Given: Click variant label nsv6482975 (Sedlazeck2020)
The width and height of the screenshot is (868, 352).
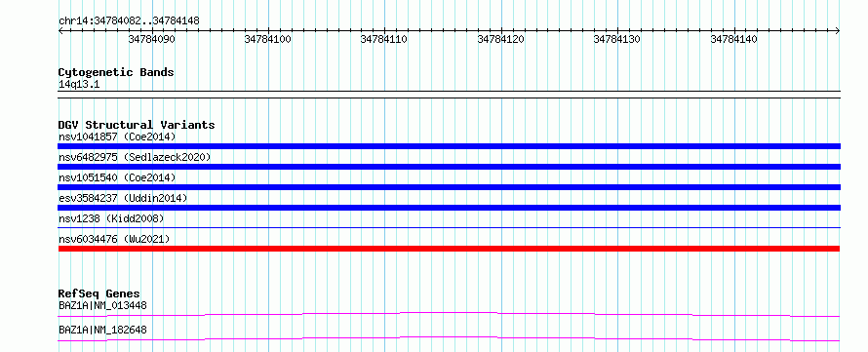Looking at the screenshot, I should tap(135, 157).
